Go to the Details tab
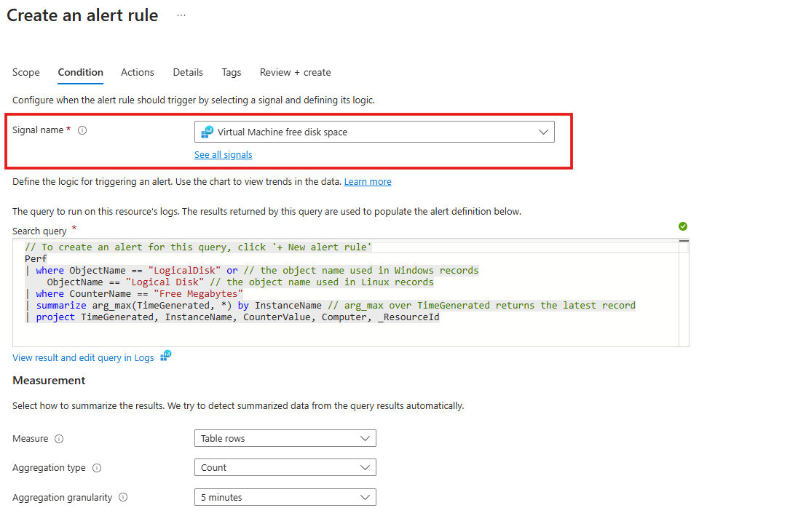The image size is (790, 532). click(x=188, y=73)
